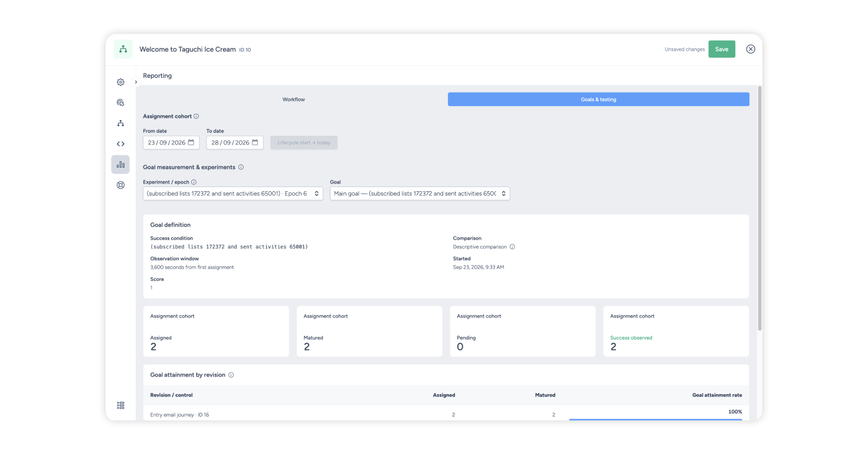Click the 100% goal attainment progress bar
Viewport: 868px width, 455px height.
click(656, 420)
